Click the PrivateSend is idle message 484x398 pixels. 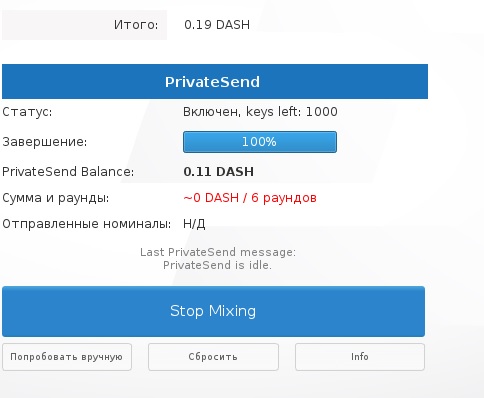[217, 265]
